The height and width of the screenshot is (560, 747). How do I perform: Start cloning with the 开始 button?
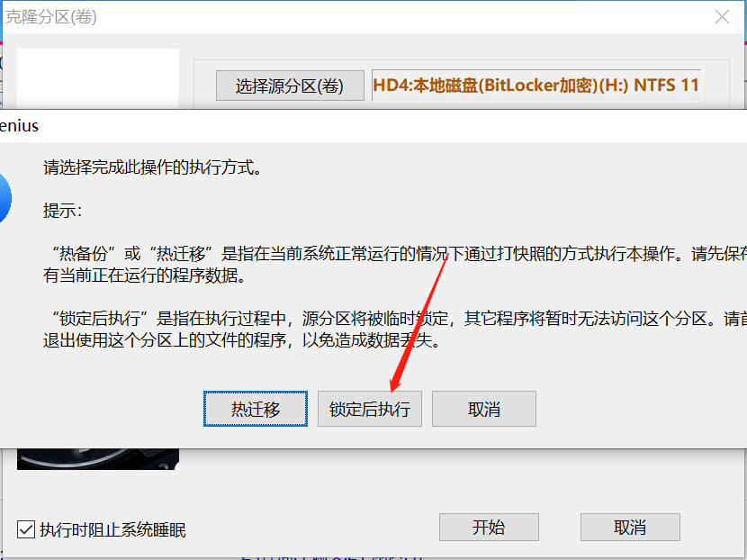(489, 527)
